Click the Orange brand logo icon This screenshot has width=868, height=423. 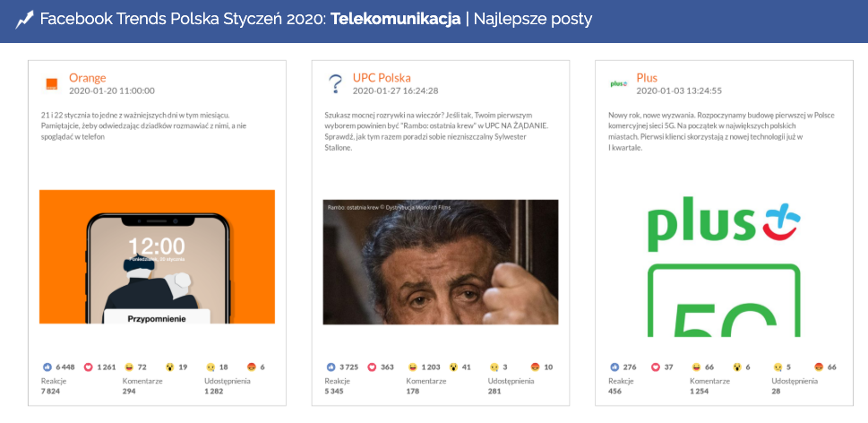(x=52, y=84)
